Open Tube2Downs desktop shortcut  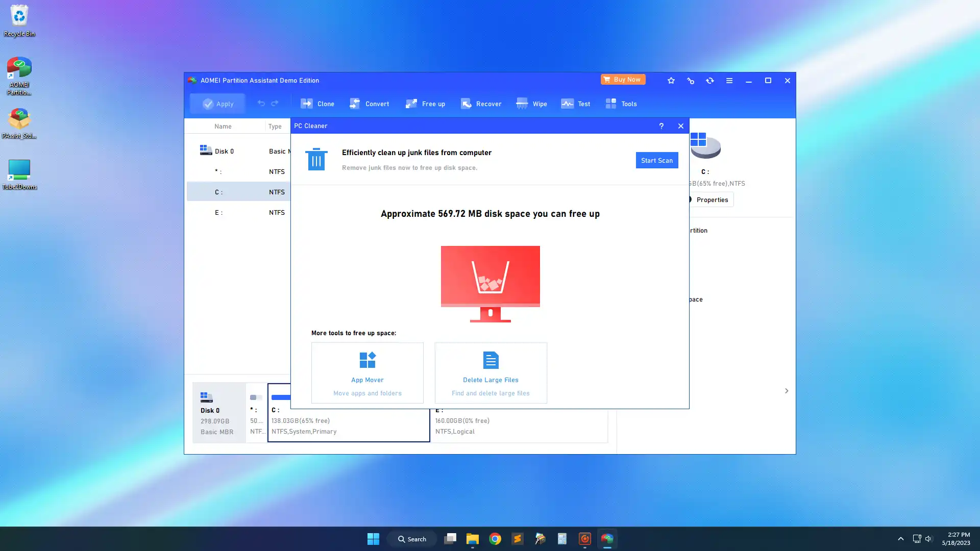pos(19,174)
